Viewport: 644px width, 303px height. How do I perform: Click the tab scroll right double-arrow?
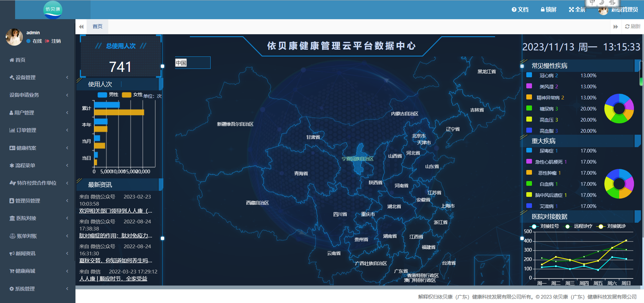pos(615,27)
